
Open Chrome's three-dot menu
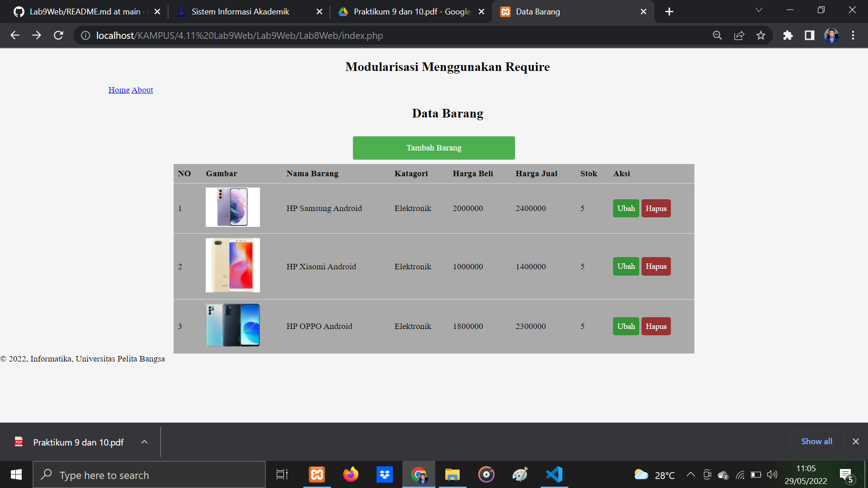[x=853, y=35]
